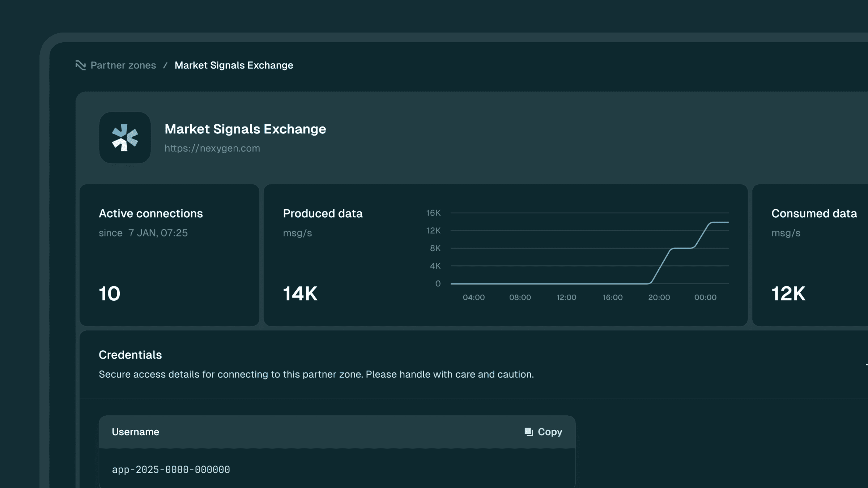The height and width of the screenshot is (488, 868).
Task: Copy the Username credential
Action: pyautogui.click(x=544, y=431)
